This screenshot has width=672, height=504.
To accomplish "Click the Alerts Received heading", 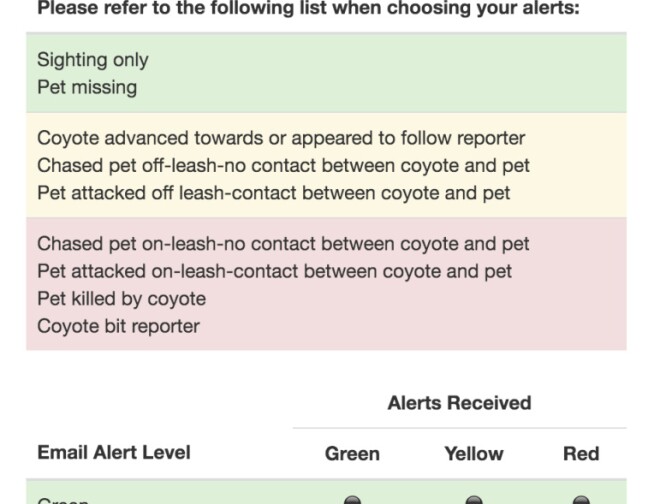I will tap(459, 403).
